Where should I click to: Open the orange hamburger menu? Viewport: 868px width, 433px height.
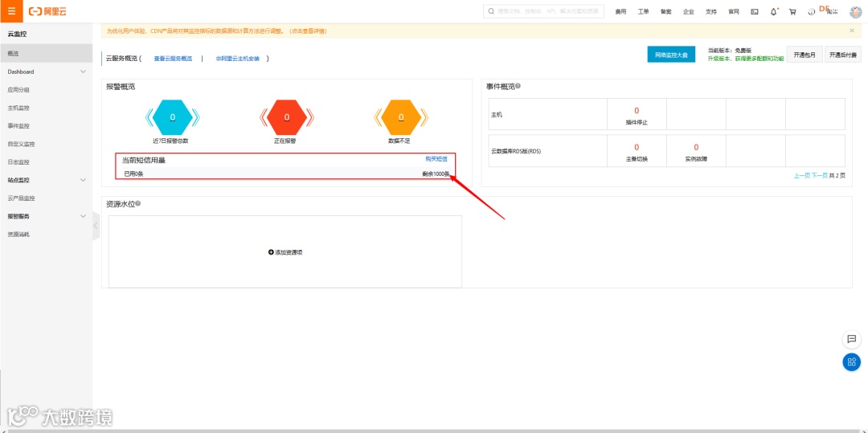11,11
